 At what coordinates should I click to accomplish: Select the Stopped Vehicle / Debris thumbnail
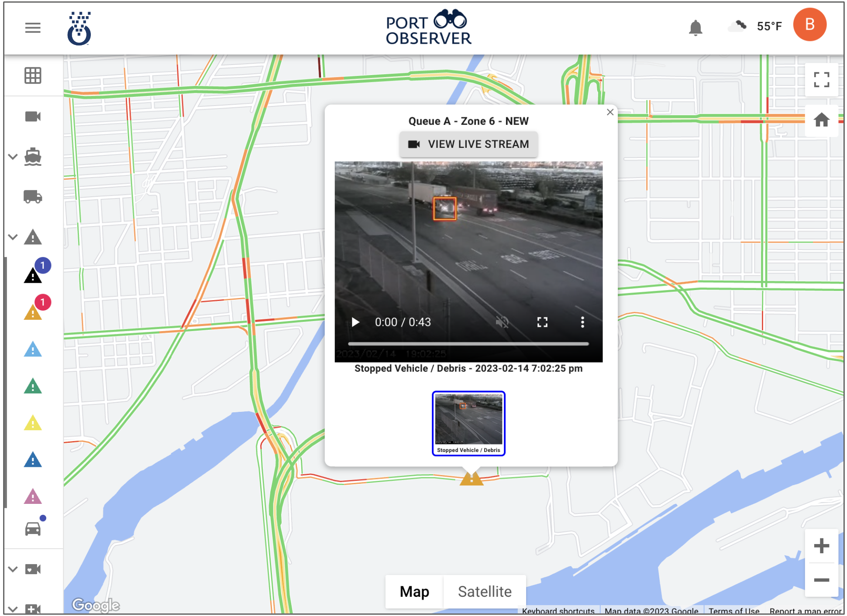click(468, 424)
